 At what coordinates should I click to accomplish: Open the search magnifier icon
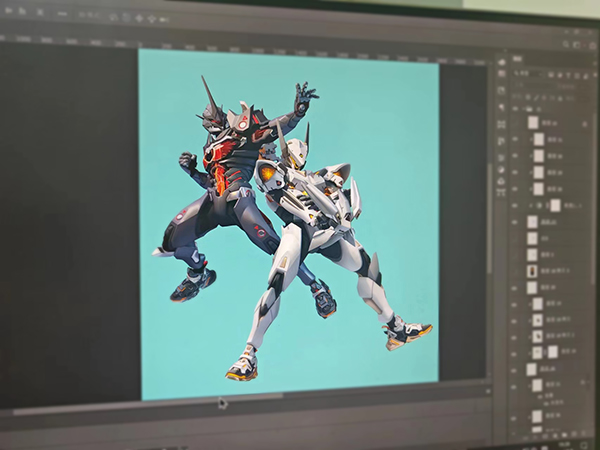click(566, 44)
